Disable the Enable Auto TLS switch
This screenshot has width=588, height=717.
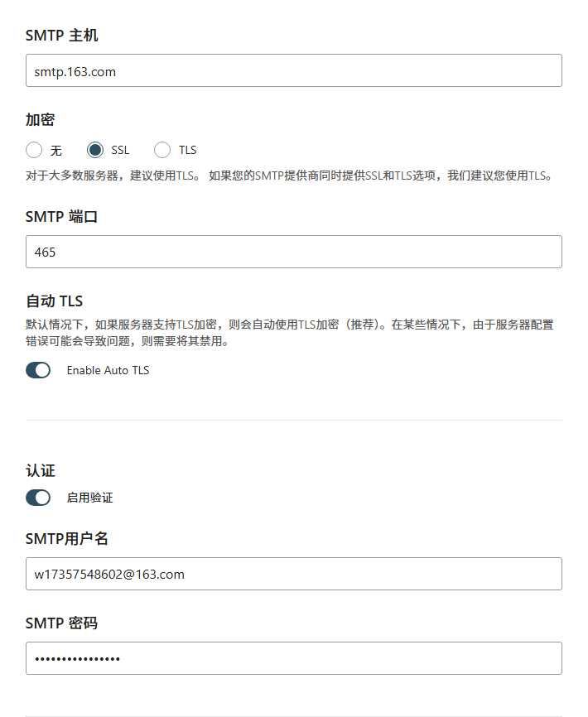pos(38,370)
